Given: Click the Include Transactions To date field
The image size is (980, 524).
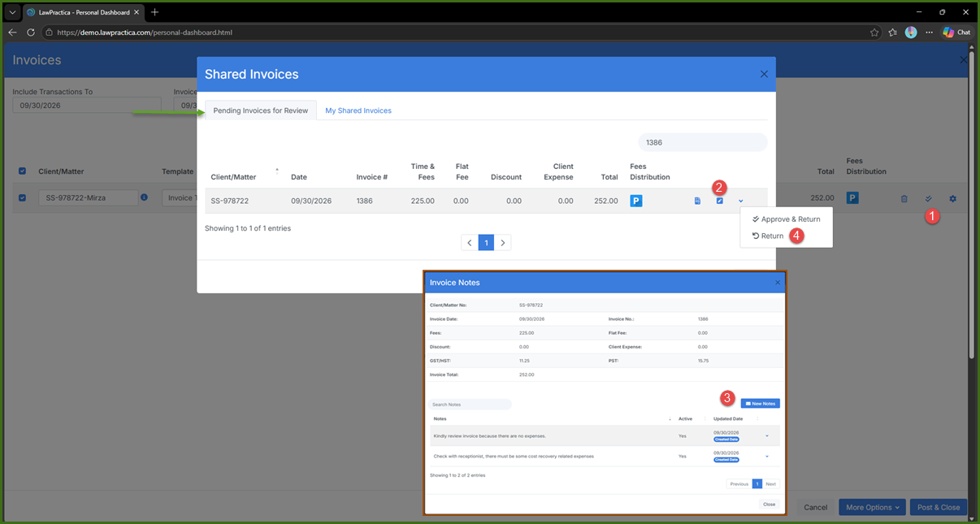Looking at the screenshot, I should [86, 105].
